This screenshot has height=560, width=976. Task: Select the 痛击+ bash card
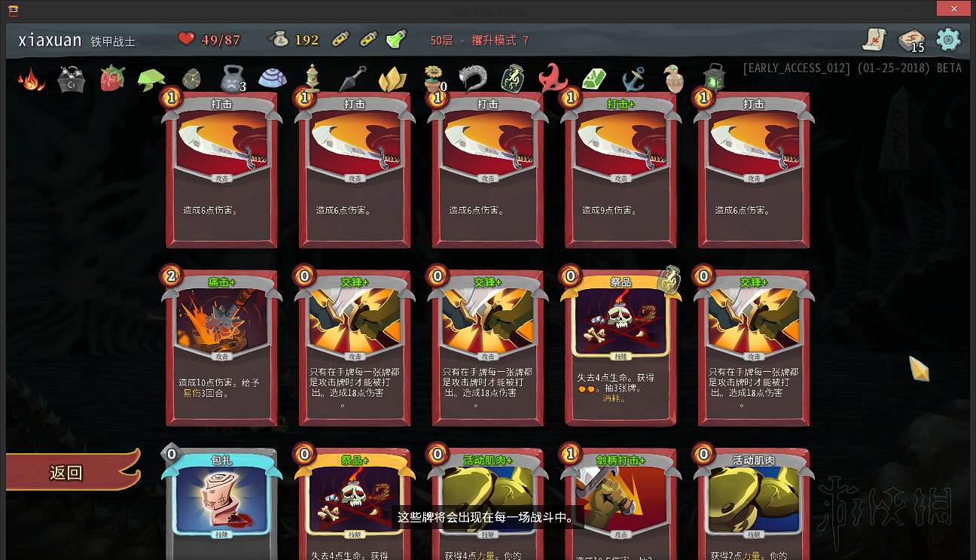pos(221,348)
